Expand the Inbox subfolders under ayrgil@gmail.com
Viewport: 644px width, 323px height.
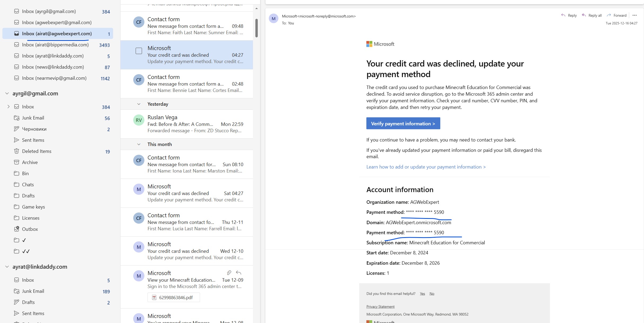(8, 107)
